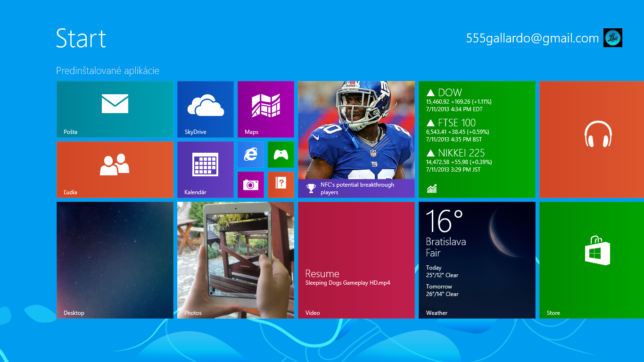Open the Help and Tips tile
This screenshot has width=644, height=362.
point(281,185)
